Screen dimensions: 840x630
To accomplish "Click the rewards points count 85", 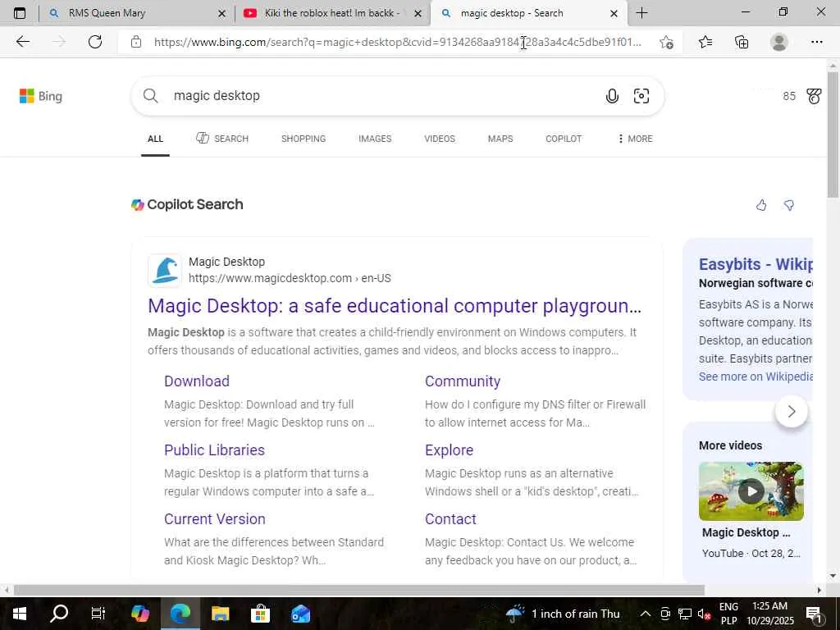I will click(x=789, y=96).
